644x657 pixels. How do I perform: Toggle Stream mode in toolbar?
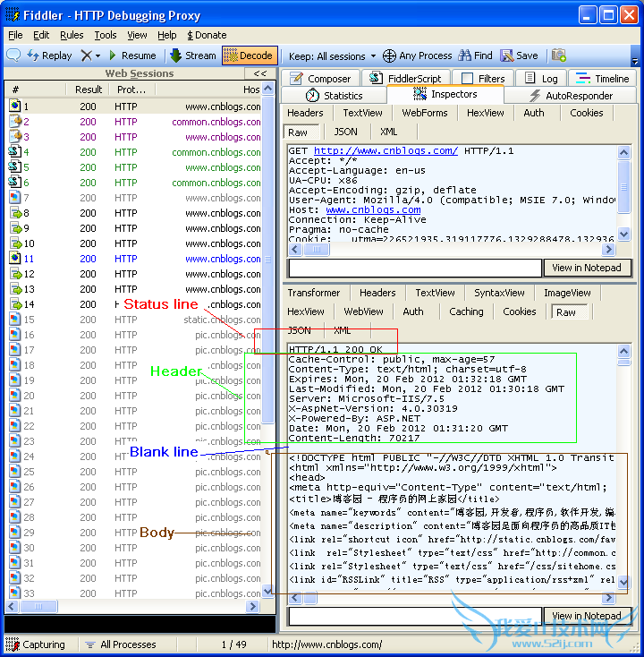[x=192, y=55]
